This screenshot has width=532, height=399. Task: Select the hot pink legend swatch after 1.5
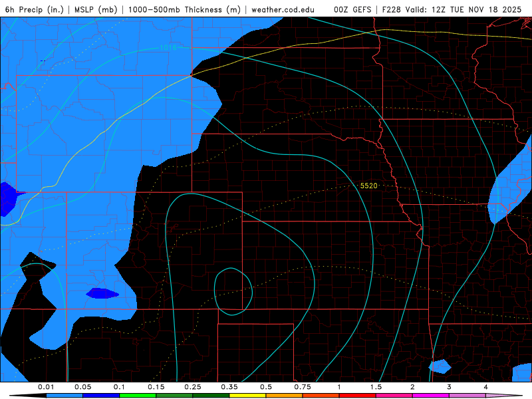click(x=394, y=396)
